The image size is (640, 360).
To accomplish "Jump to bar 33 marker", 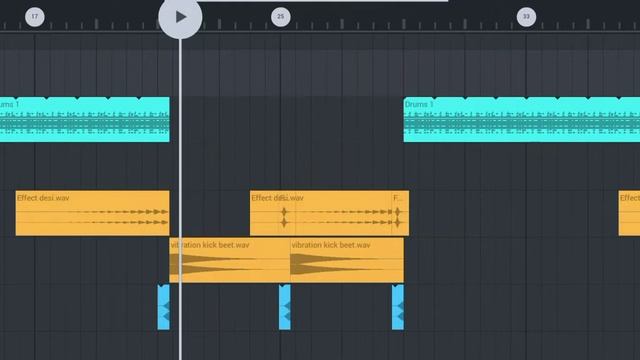I will (x=526, y=17).
